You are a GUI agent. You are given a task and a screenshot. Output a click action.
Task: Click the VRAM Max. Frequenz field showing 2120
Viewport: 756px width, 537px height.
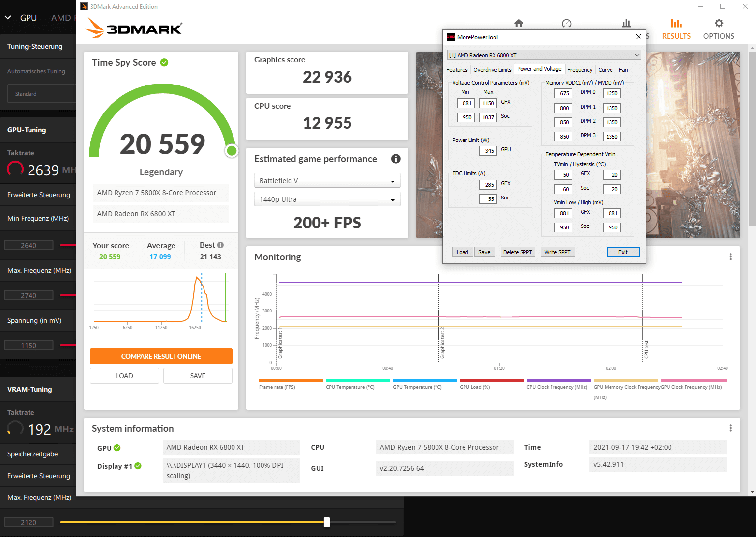29,522
